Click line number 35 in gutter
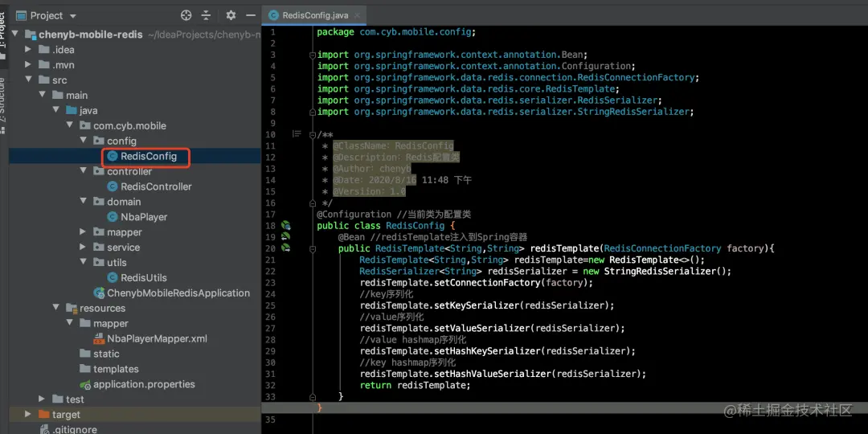Image resolution: width=868 pixels, height=434 pixels. (270, 419)
